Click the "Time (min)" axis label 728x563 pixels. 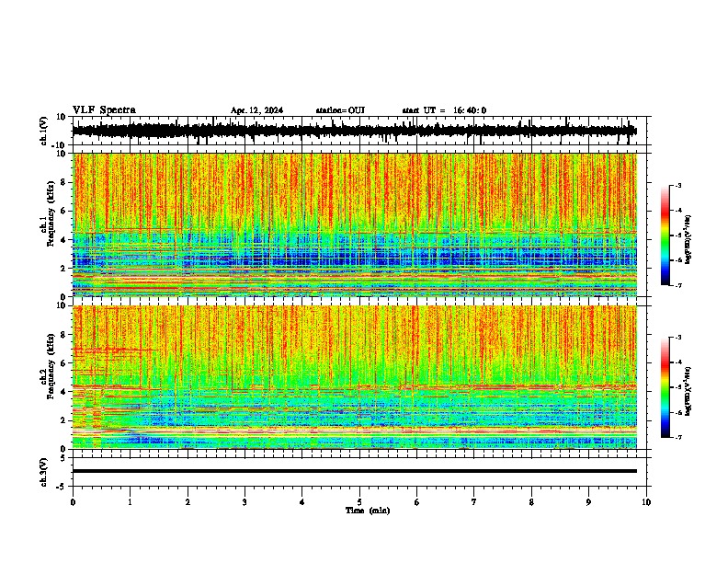pos(368,511)
